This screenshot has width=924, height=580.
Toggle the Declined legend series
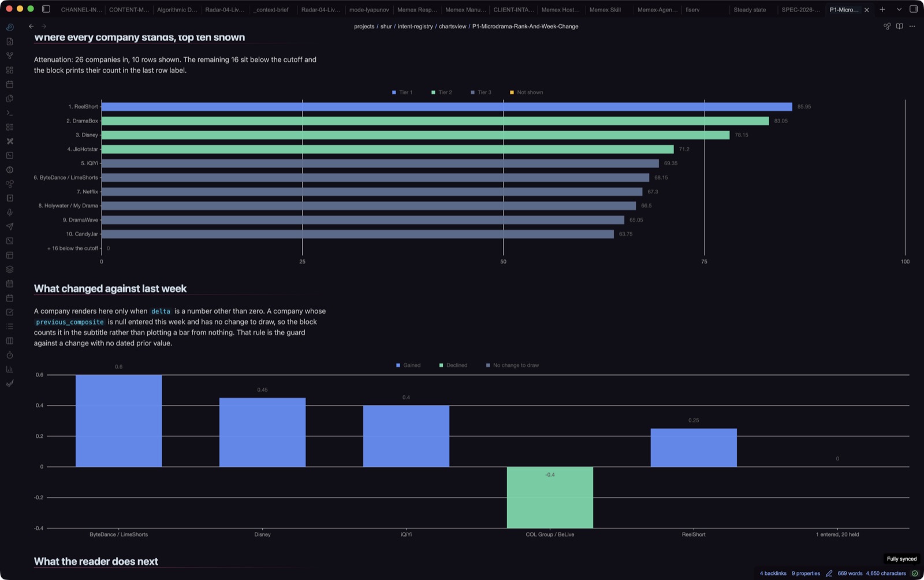[x=453, y=365]
